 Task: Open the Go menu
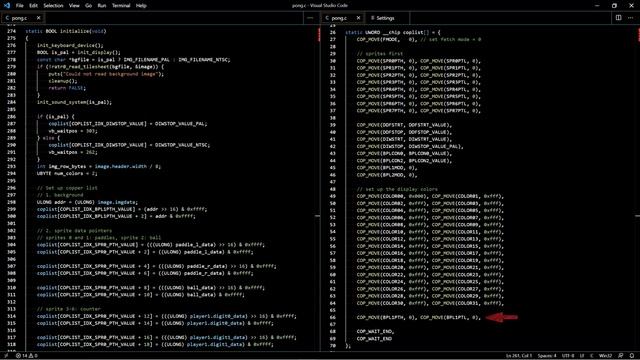pos(89,6)
